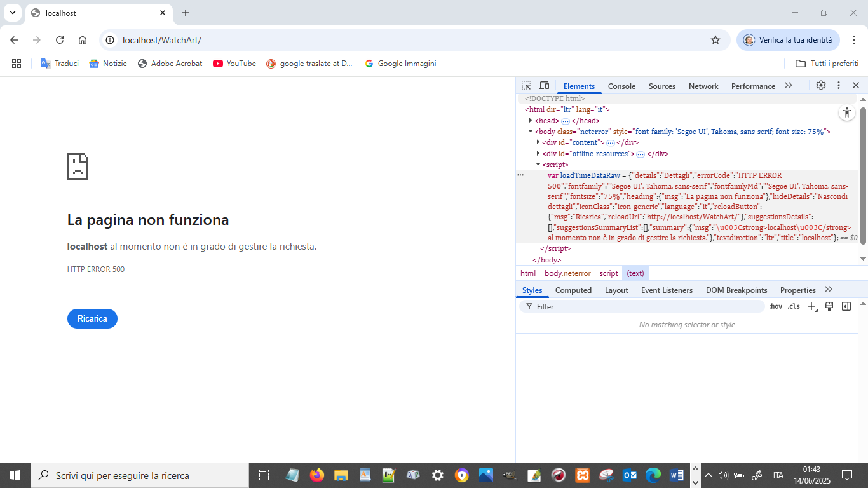This screenshot has width=868, height=488.
Task: Click Verifica la tua identità profile button
Action: click(788, 40)
